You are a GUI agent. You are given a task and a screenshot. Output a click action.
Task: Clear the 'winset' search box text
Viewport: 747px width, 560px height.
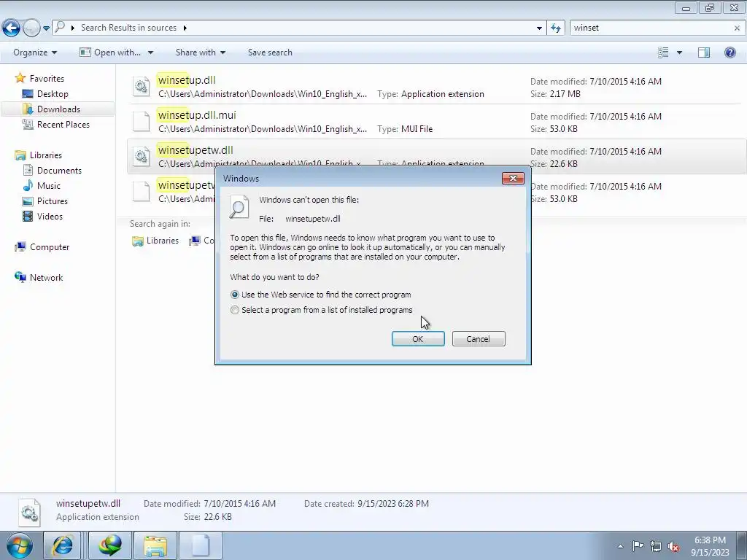[737, 28]
